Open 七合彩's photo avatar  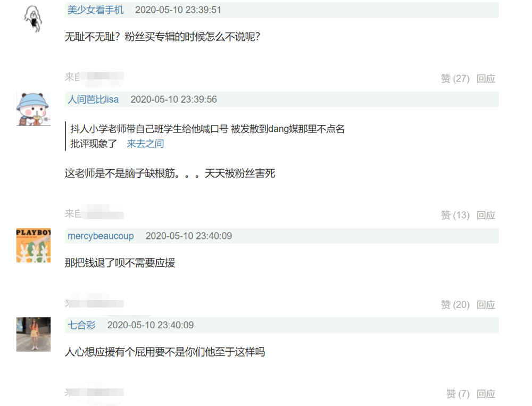[33, 334]
